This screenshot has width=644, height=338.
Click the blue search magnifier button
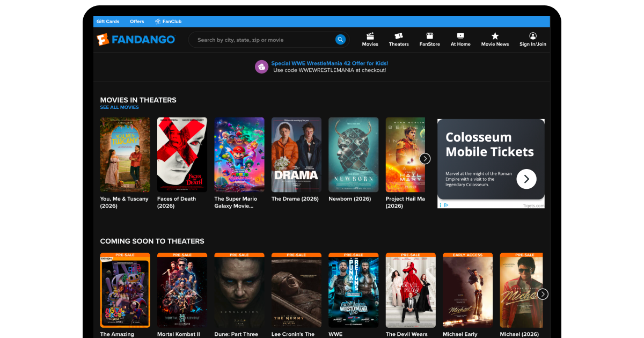[340, 40]
